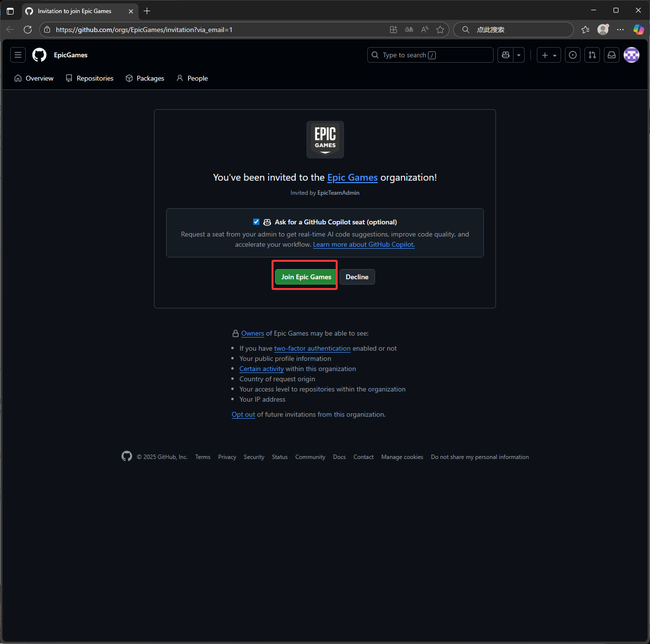The width and height of the screenshot is (650, 644).
Task: Open the Docs footer link
Action: click(340, 457)
